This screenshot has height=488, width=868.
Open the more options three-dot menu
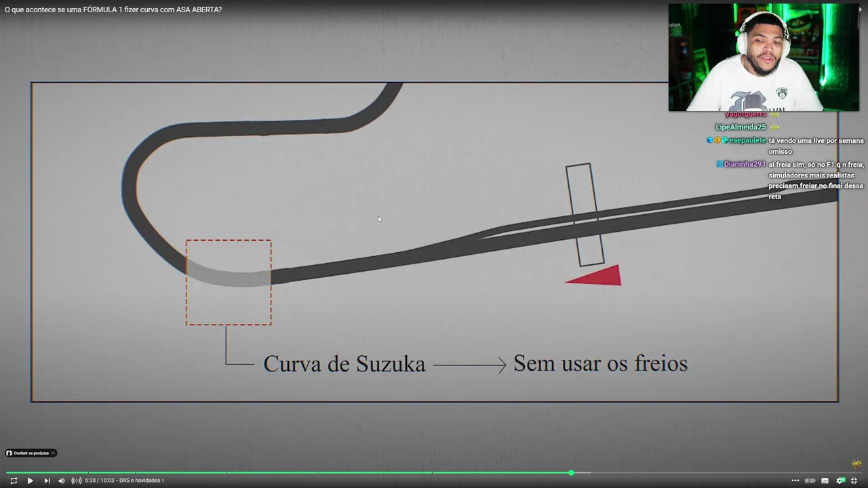(x=795, y=481)
